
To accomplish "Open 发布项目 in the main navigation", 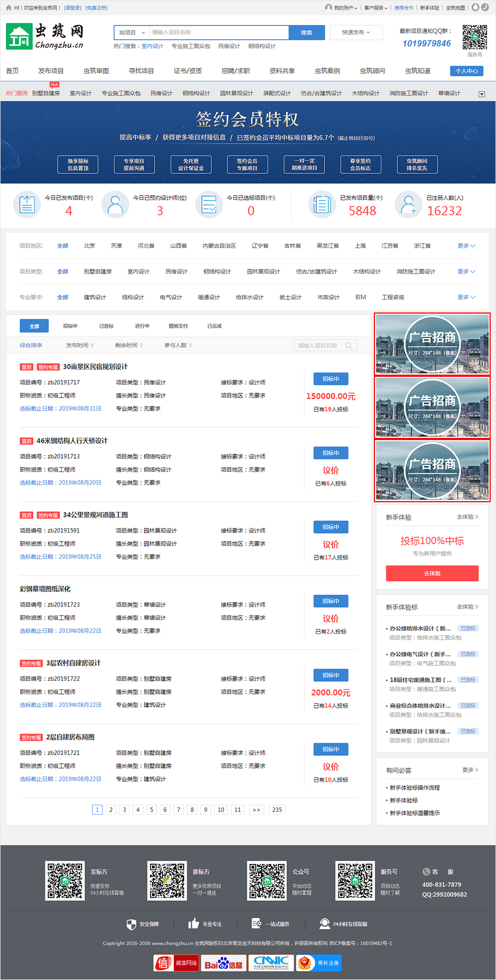I will coord(51,71).
